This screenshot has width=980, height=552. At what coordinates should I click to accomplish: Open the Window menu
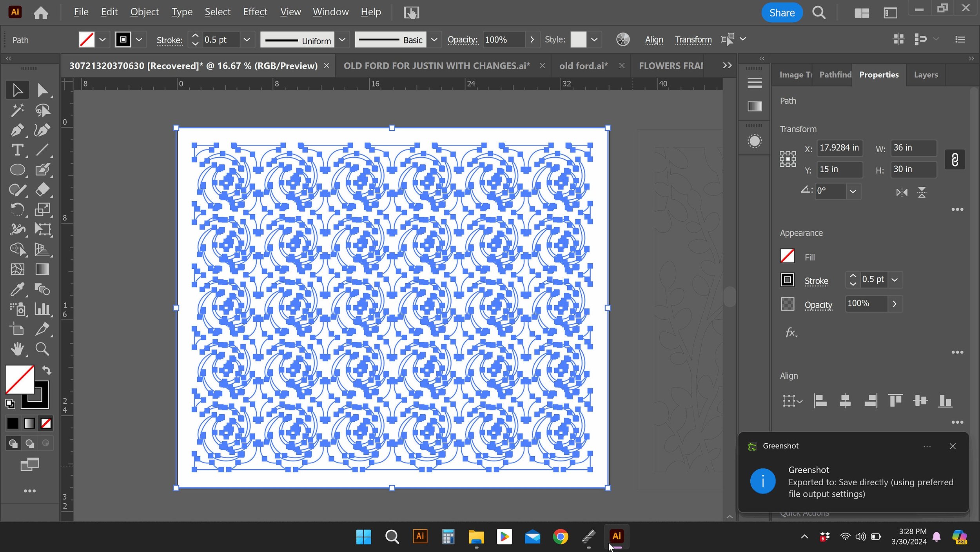pos(330,12)
